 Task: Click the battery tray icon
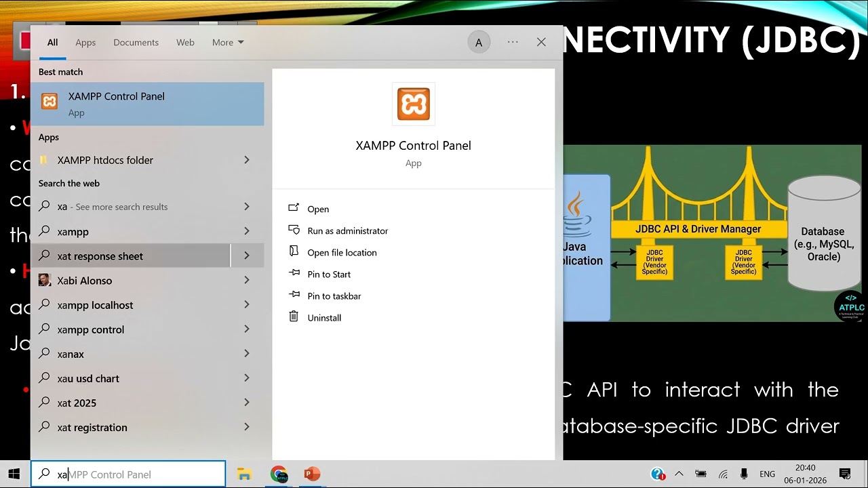coord(701,474)
